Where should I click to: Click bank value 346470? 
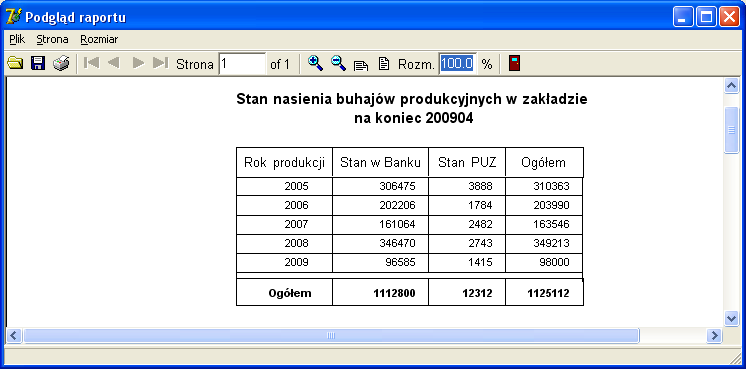tap(397, 243)
